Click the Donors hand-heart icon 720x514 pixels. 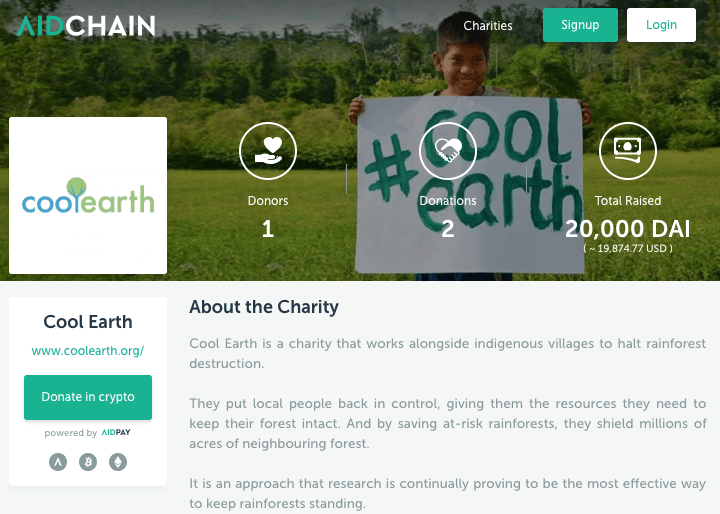(x=268, y=151)
